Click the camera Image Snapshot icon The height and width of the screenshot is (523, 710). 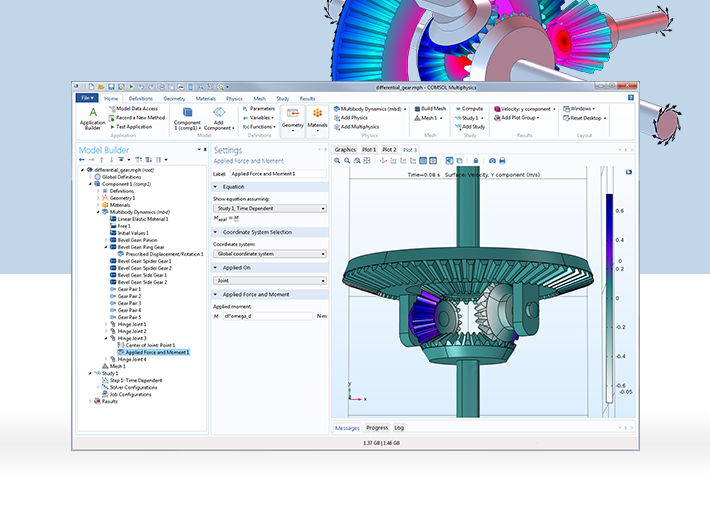[492, 161]
